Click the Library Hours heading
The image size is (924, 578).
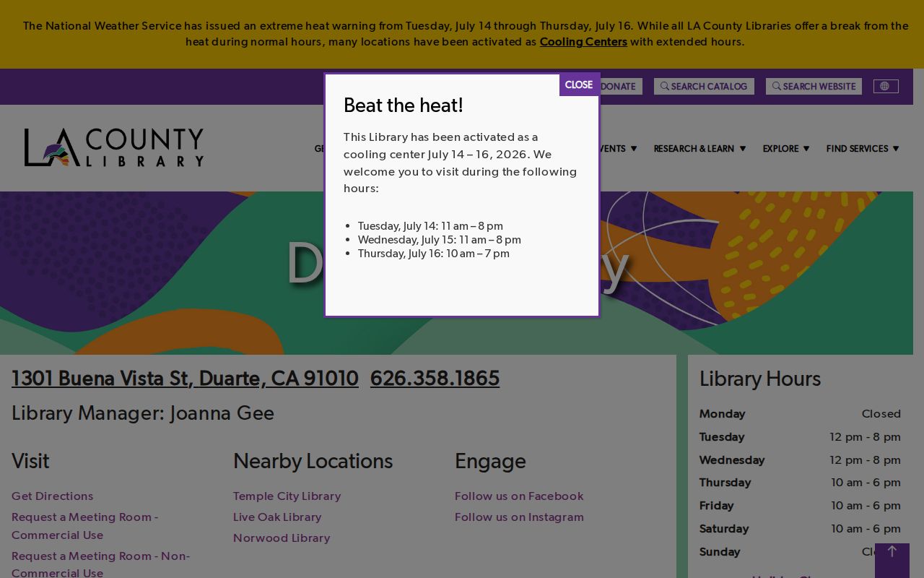tap(760, 379)
